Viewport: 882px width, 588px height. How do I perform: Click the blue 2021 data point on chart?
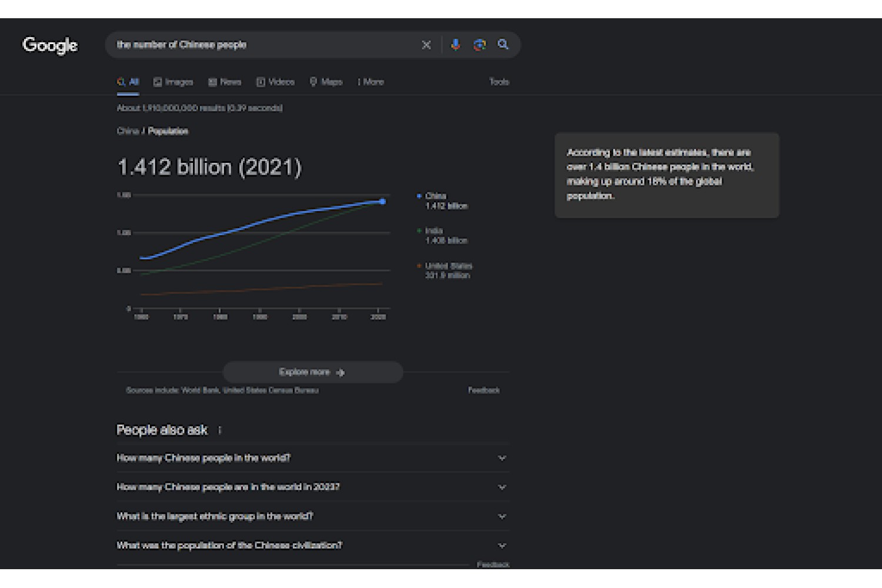[383, 202]
